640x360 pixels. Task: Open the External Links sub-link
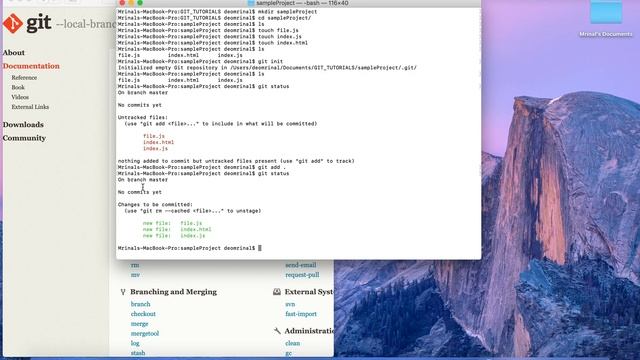click(30, 107)
